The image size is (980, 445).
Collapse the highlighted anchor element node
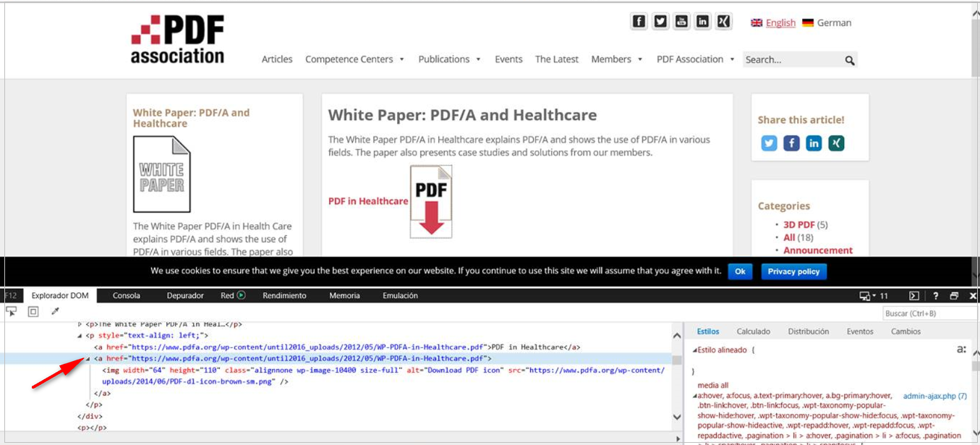[88, 358]
